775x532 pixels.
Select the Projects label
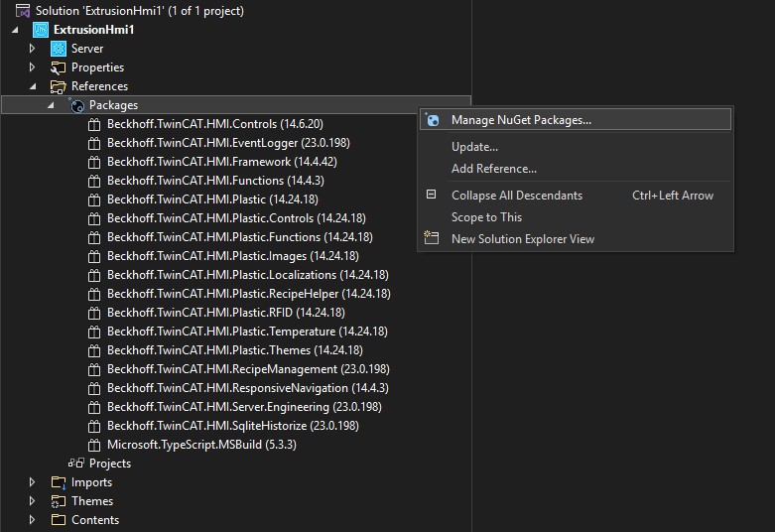click(110, 464)
